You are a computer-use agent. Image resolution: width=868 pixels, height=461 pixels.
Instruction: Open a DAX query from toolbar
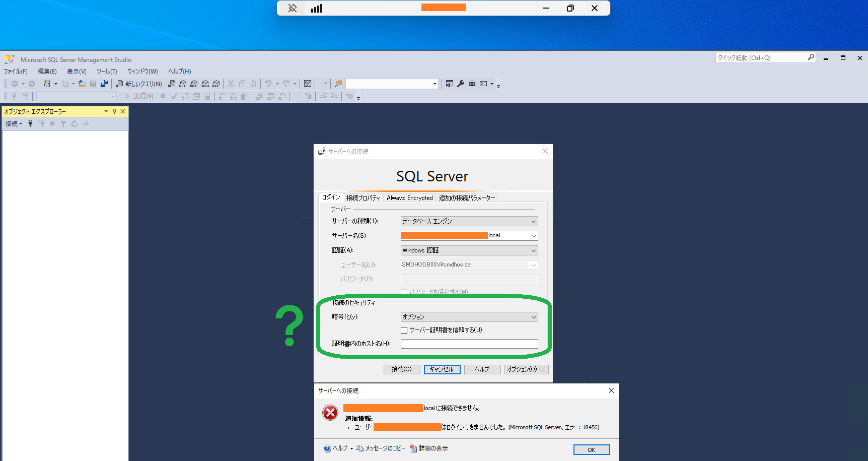pos(216,84)
